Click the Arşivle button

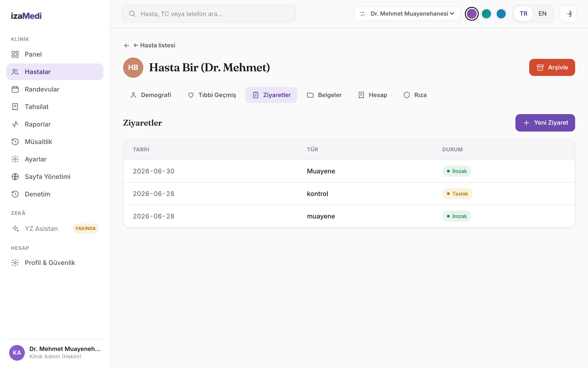[x=552, y=67]
